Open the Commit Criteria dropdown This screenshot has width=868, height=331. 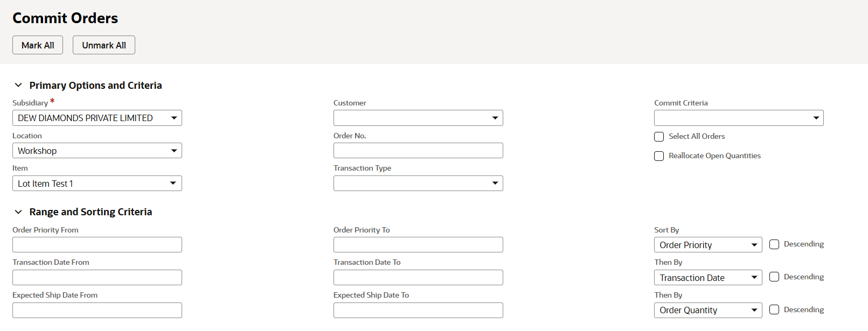[739, 118]
